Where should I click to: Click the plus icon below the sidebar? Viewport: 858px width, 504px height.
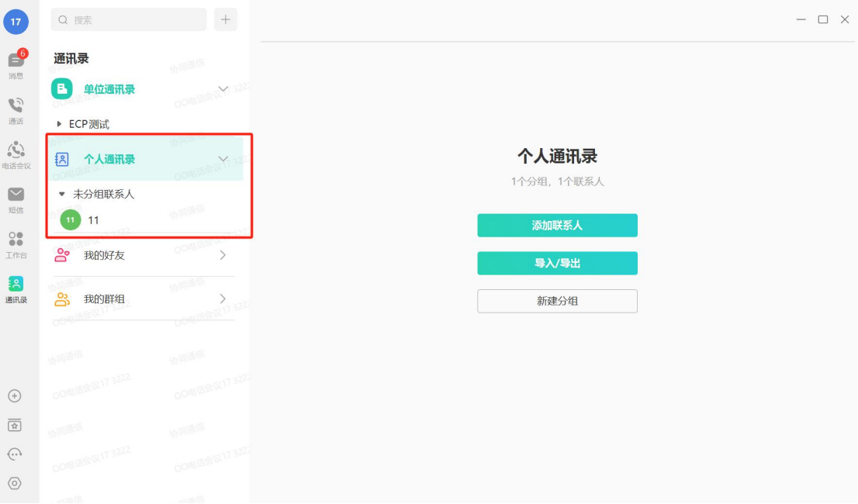(16, 395)
